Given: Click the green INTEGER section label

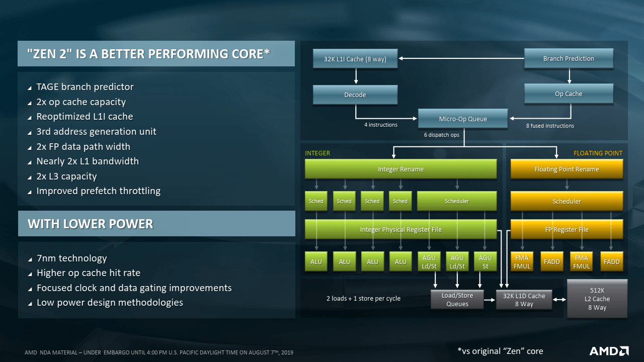Looking at the screenshot, I should point(317,153).
